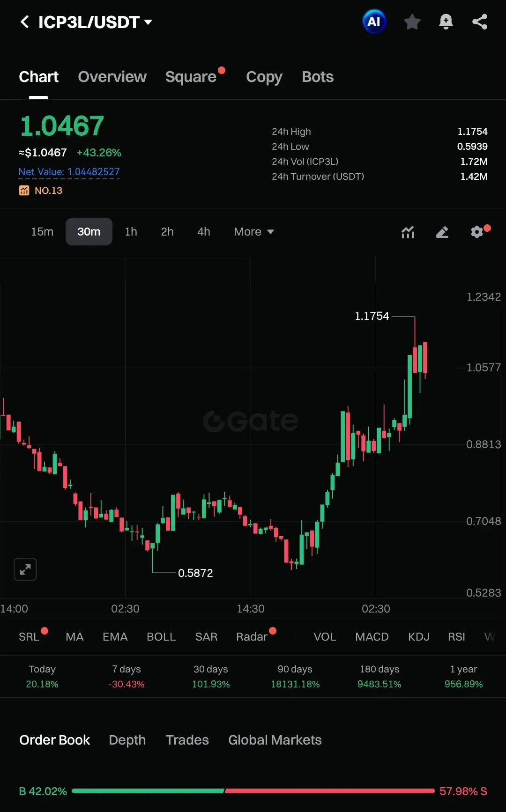Toggle the SAR indicator
Viewport: 506px width, 812px height.
pyautogui.click(x=207, y=637)
